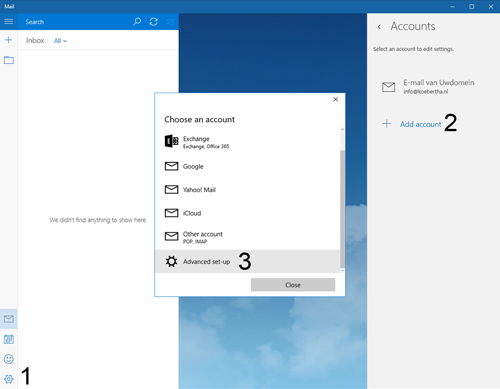Open Settings gear in sidebar

coord(9,379)
